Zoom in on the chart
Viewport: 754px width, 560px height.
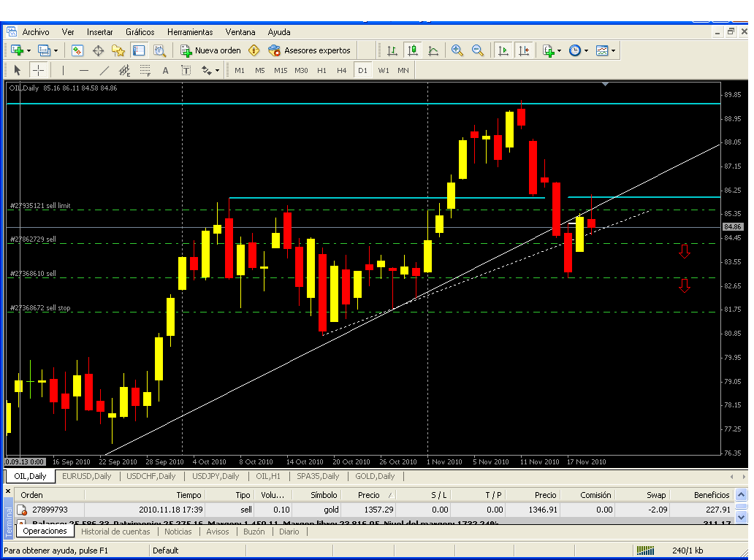(457, 50)
